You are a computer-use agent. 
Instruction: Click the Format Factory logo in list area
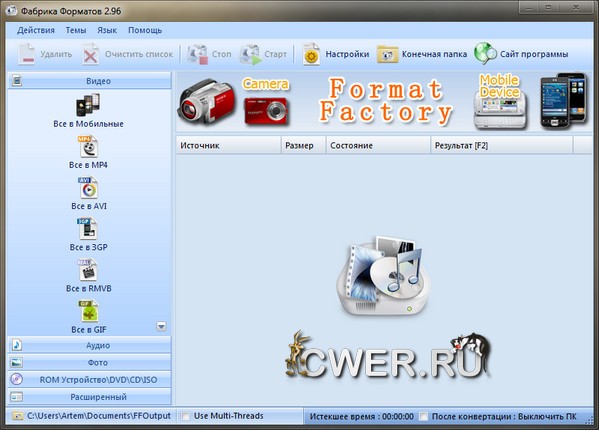click(384, 276)
